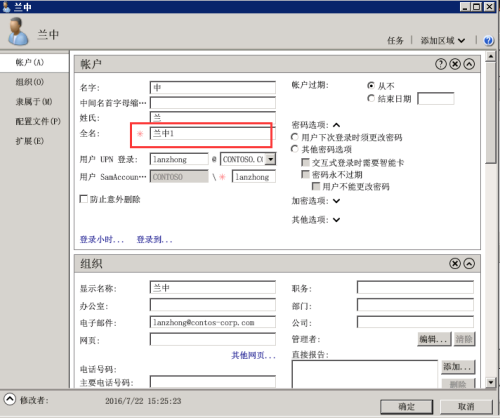This screenshot has height=418, width=500.
Task: Click the 电子邮件 input field
Action: point(213,322)
